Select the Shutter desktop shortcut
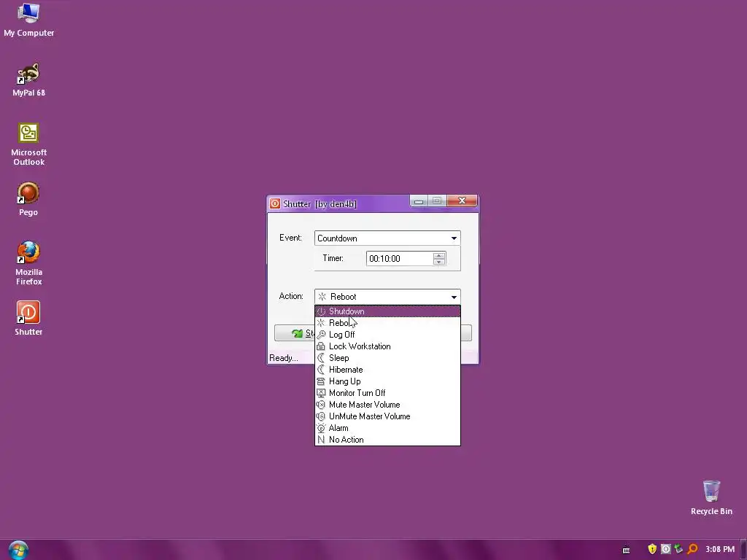This screenshot has height=560, width=747. (28, 319)
